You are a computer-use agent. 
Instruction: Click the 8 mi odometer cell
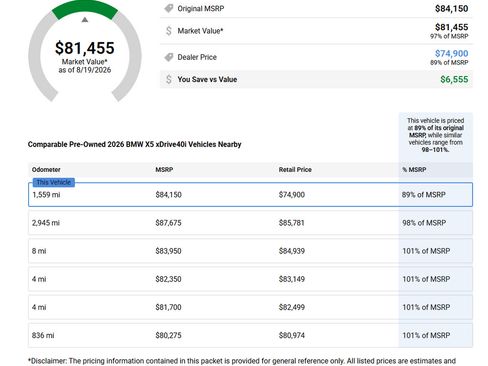[39, 251]
